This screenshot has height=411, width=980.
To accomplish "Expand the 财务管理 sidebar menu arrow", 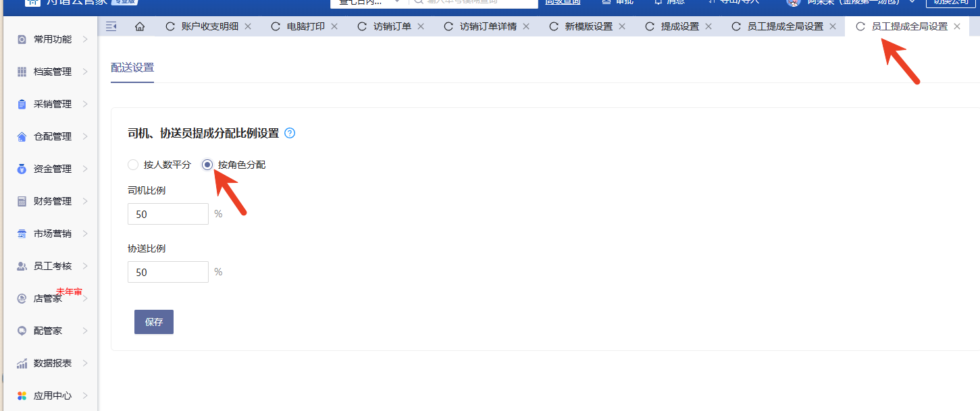I will (85, 201).
